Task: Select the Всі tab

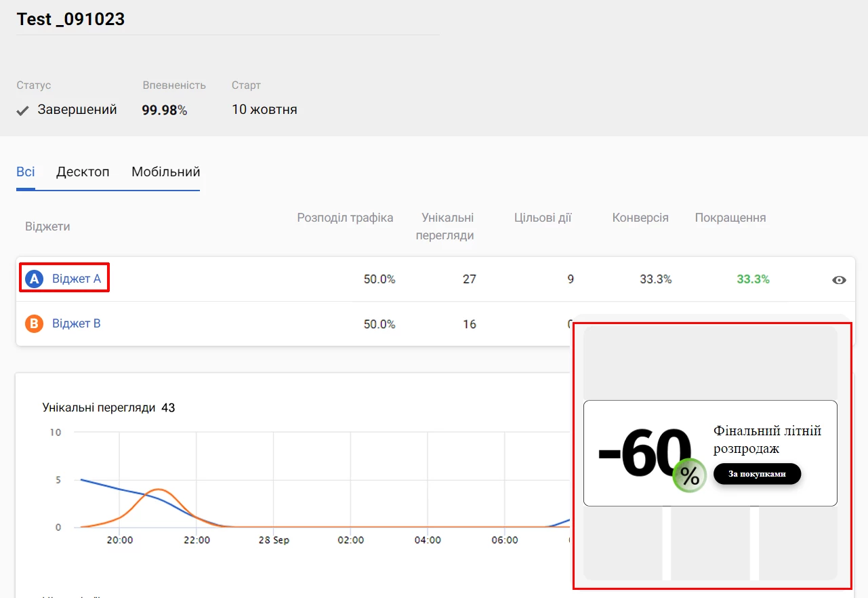Action: pyautogui.click(x=26, y=172)
